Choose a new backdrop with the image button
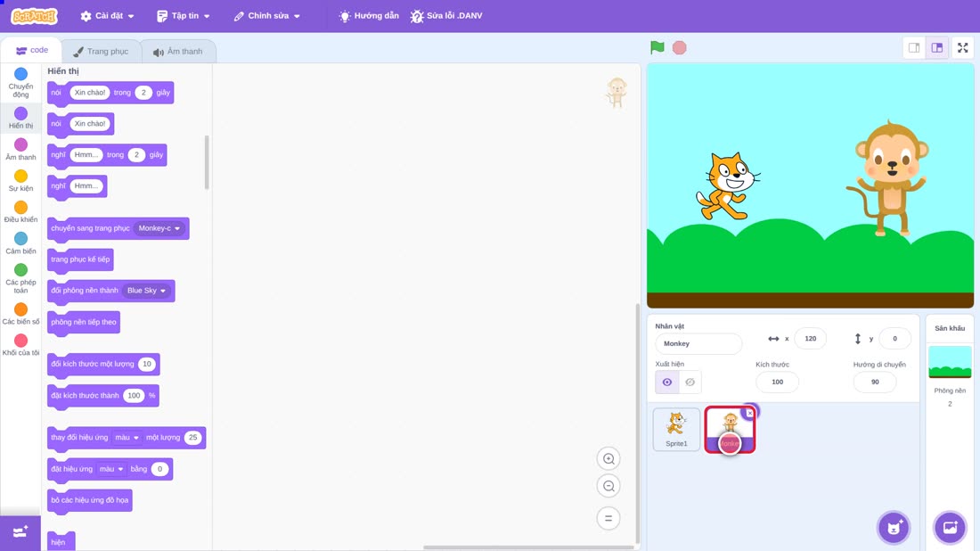 [x=950, y=527]
